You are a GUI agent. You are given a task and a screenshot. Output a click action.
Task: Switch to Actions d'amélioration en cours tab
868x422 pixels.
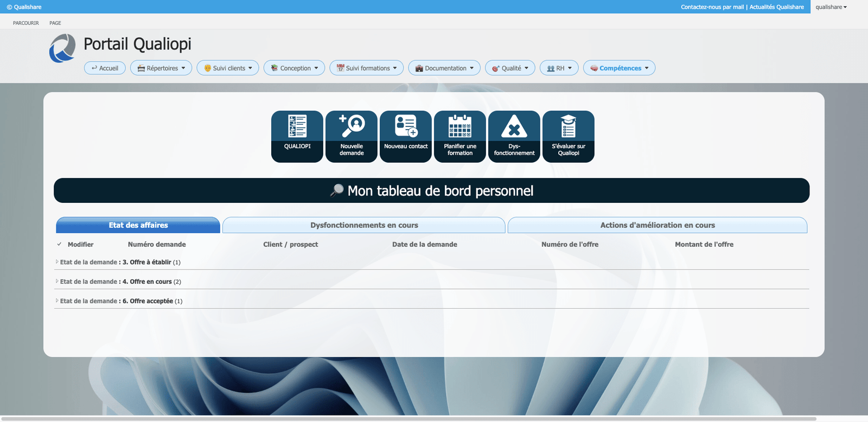[x=657, y=225]
